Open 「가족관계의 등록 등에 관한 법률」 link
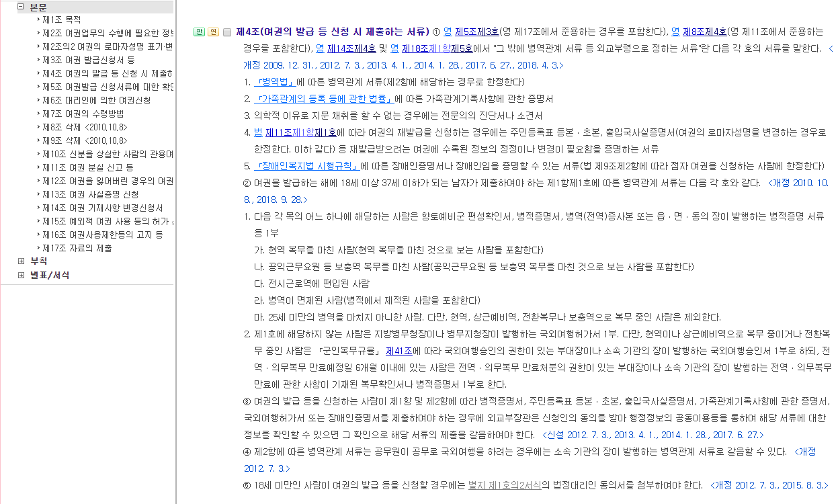The width and height of the screenshot is (840, 504). pos(323,99)
